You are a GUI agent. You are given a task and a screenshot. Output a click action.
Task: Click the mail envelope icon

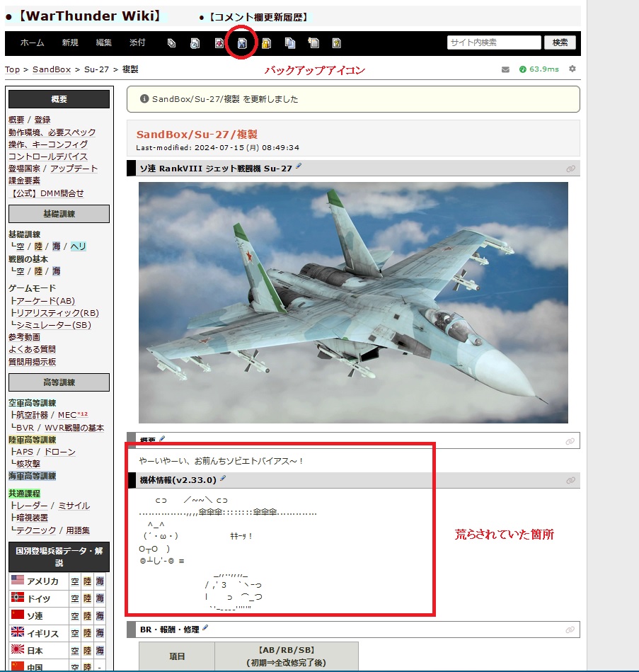pos(505,69)
